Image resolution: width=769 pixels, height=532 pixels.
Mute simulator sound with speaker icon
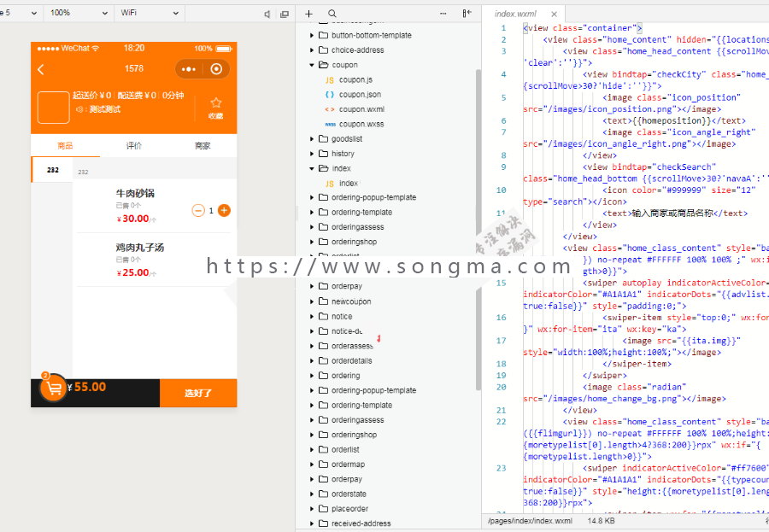coord(267,14)
